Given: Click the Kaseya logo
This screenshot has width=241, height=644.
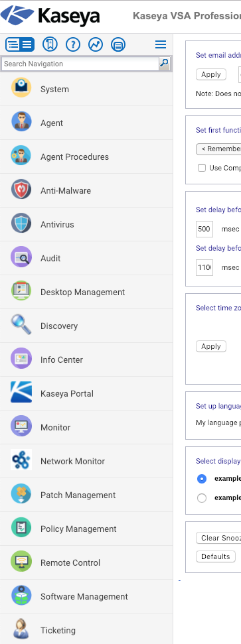Looking at the screenshot, I should coord(50,16).
